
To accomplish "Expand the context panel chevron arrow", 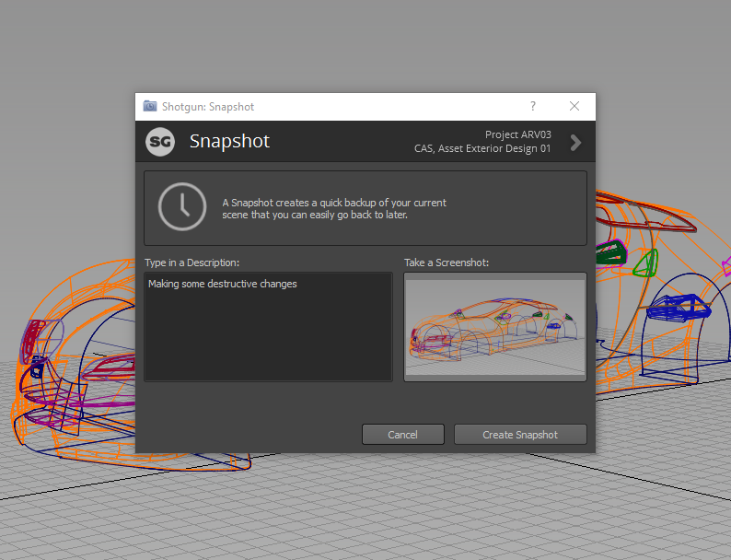I will 575,143.
